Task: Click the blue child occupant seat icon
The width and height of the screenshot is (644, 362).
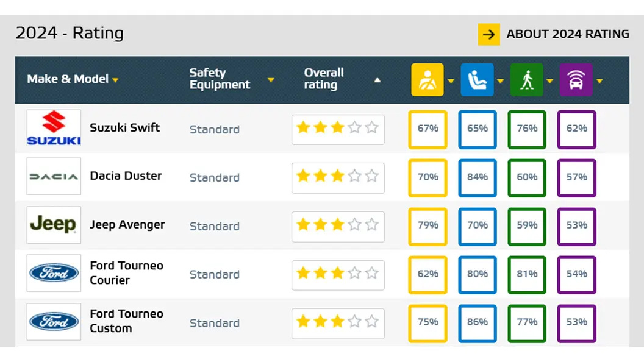Action: [477, 80]
